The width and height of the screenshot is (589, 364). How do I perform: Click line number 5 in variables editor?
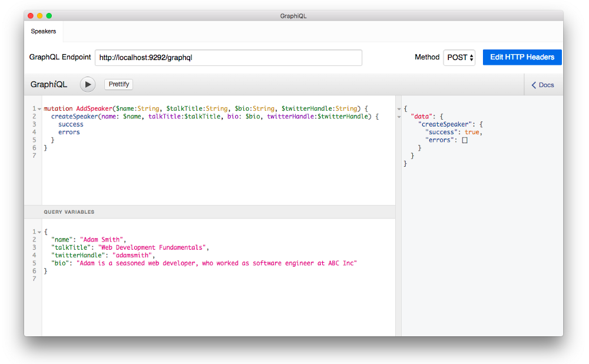[34, 263]
